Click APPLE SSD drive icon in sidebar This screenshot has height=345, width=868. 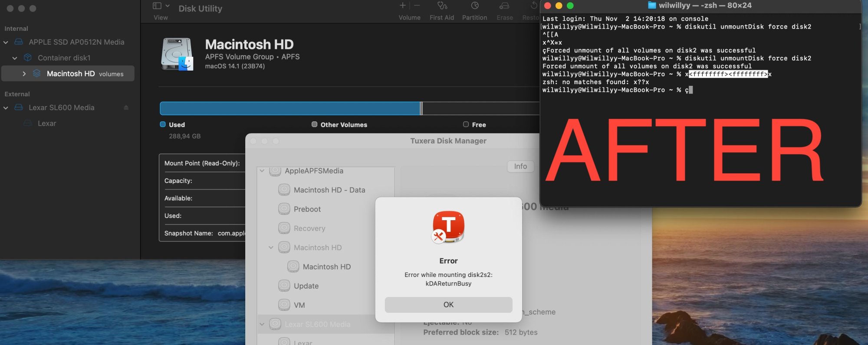pyautogui.click(x=19, y=42)
